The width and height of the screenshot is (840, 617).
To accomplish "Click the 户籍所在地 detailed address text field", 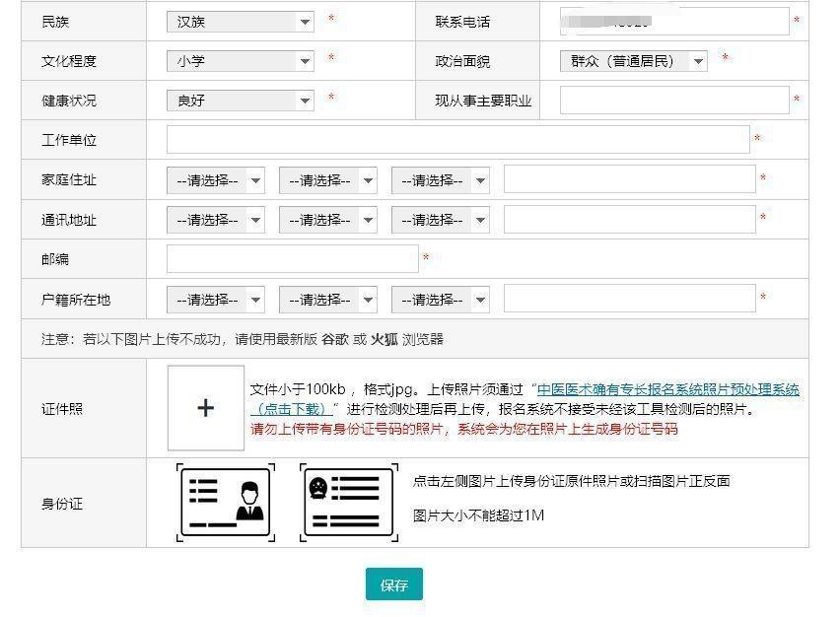I will pos(629,299).
